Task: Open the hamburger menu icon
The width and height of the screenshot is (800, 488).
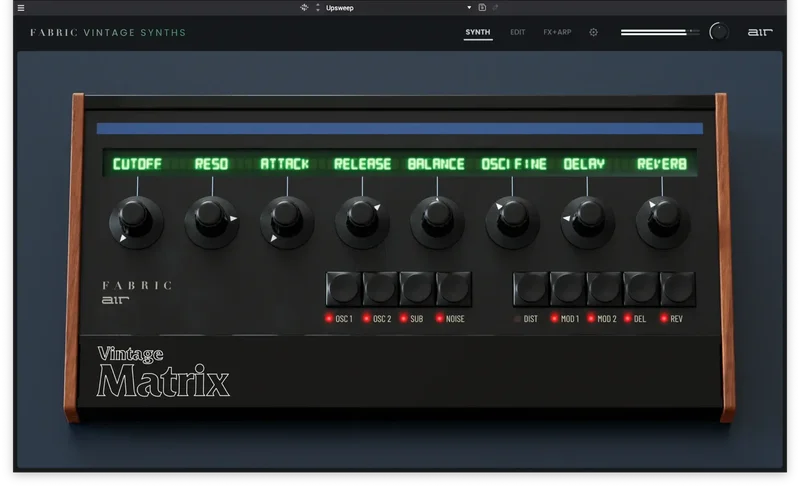Action: coord(21,8)
